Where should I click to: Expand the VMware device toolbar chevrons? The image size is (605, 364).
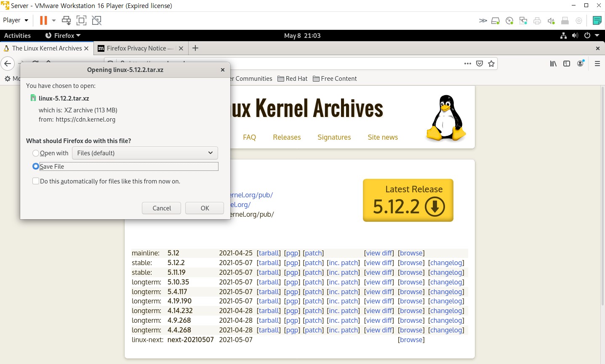tap(483, 21)
